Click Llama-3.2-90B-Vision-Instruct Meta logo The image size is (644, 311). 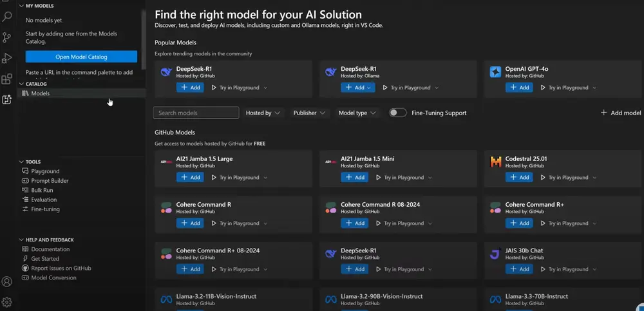pyautogui.click(x=330, y=300)
